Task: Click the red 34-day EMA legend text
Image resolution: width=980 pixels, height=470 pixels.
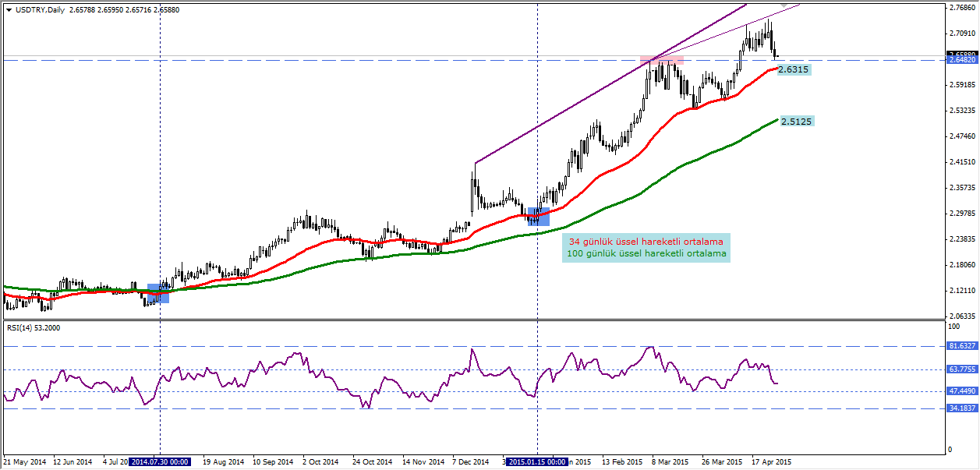Action: tap(646, 242)
